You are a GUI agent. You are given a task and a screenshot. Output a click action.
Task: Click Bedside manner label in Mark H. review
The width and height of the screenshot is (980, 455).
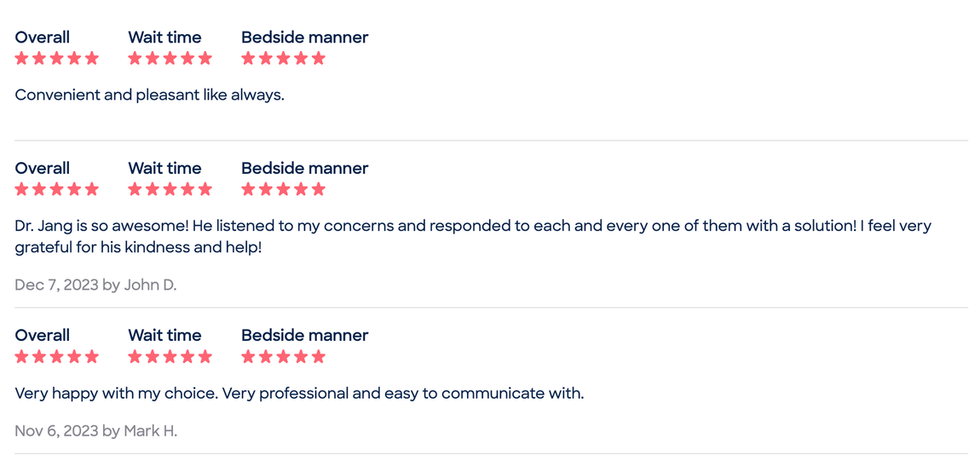point(305,336)
